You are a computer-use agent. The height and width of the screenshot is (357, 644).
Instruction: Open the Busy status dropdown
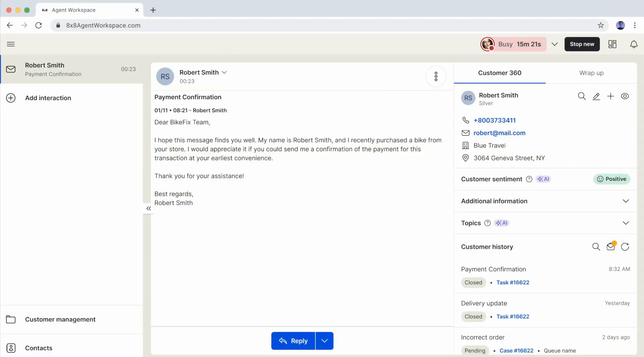click(555, 44)
